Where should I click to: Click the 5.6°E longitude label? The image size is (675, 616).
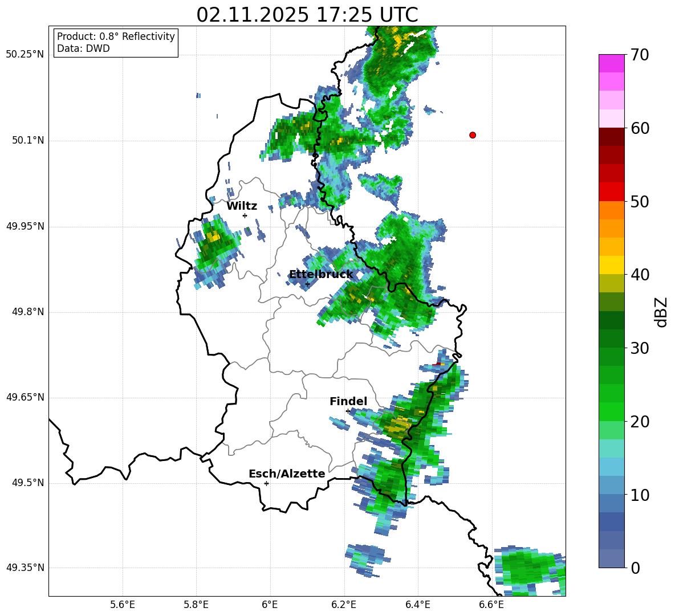pos(123,605)
